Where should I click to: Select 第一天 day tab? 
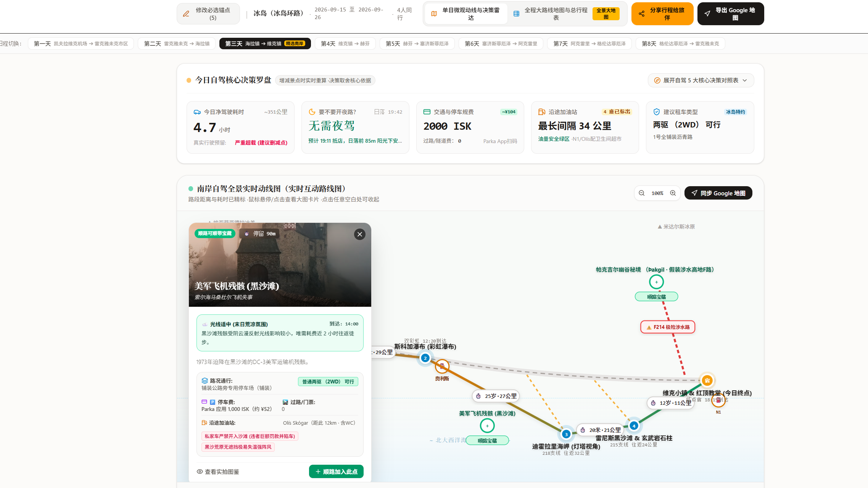coord(81,43)
